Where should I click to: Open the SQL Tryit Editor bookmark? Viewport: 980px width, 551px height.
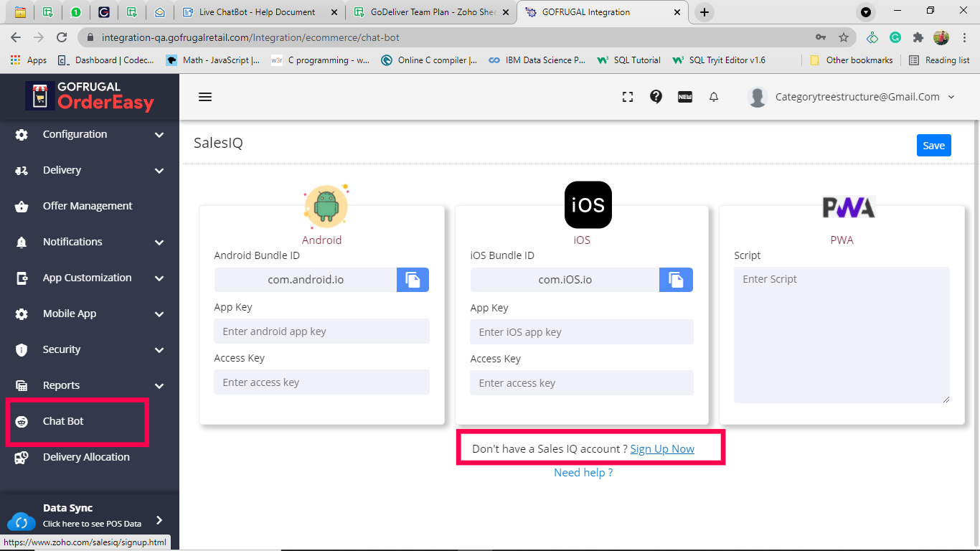719,60
